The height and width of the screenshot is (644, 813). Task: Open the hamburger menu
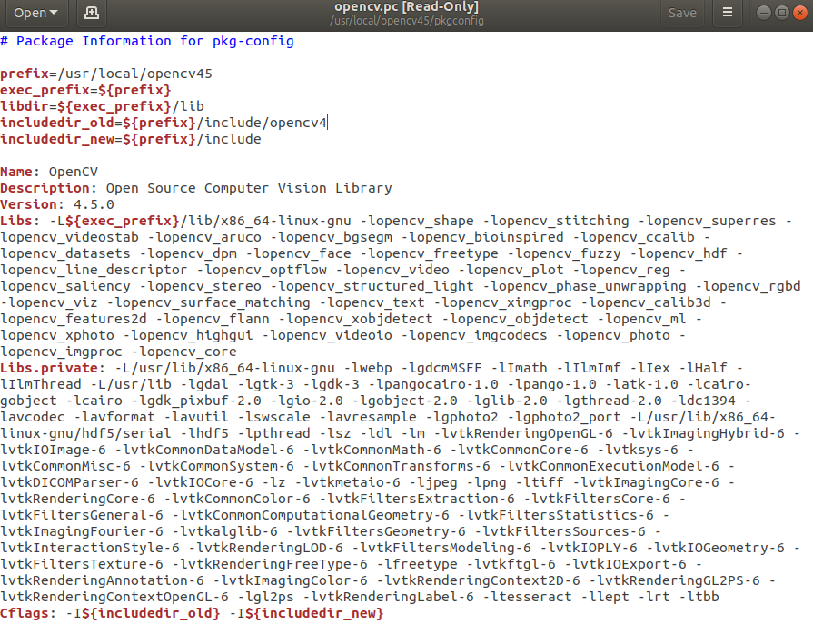point(728,13)
